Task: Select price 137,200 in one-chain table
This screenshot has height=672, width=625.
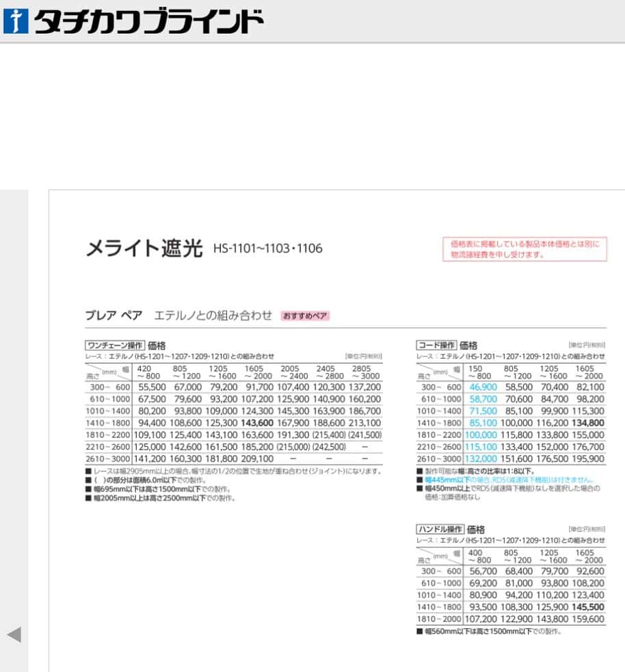Action: pyautogui.click(x=364, y=387)
